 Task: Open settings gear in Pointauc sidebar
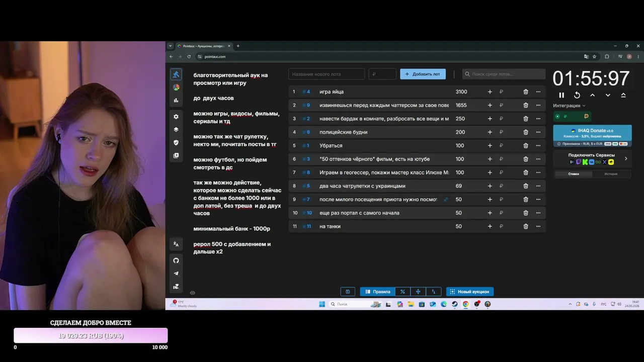[x=176, y=117]
